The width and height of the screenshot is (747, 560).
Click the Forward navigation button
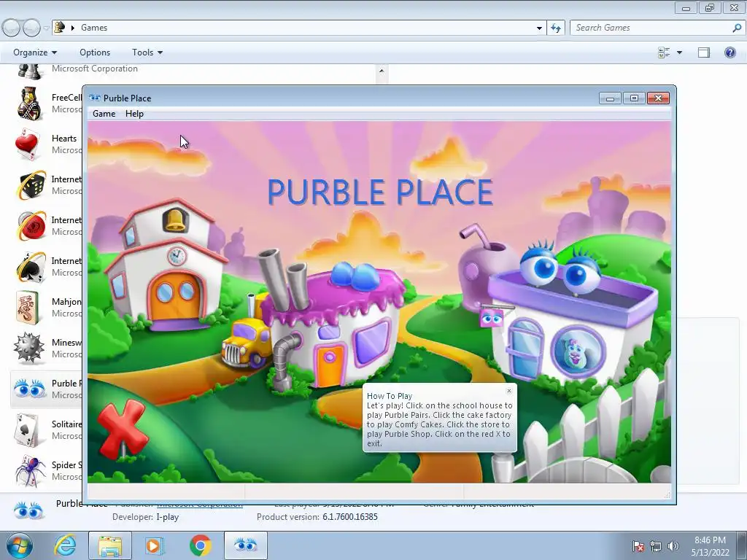(x=31, y=28)
